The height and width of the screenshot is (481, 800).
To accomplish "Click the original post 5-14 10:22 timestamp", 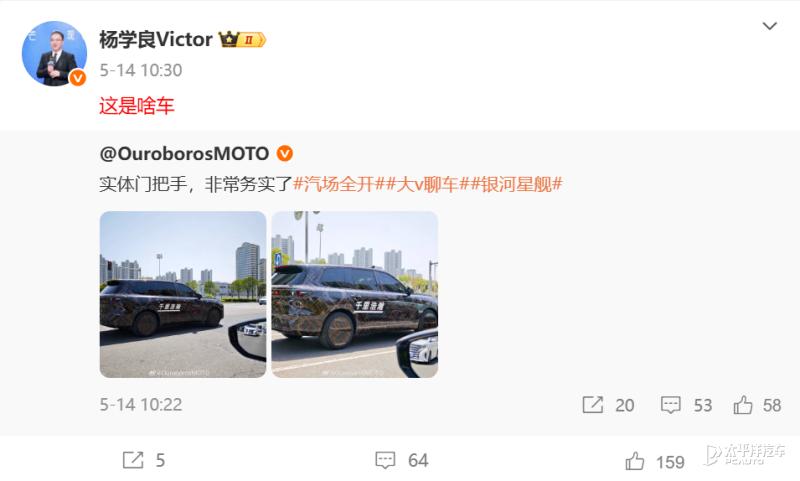I will point(141,405).
